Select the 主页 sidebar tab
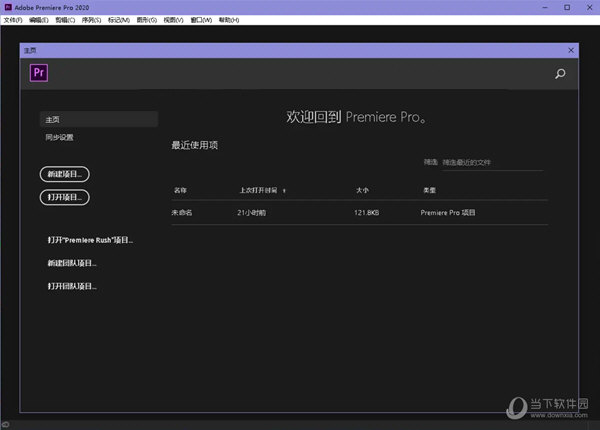 98,119
